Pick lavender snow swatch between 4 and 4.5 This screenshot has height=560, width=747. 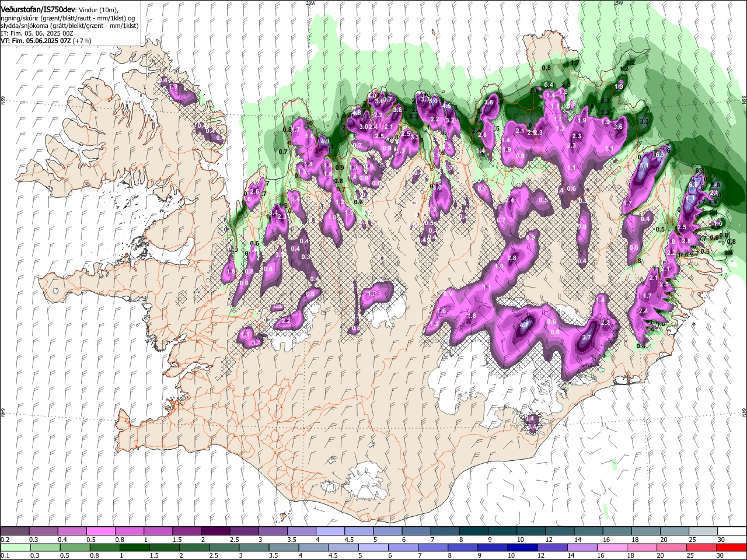329,531
